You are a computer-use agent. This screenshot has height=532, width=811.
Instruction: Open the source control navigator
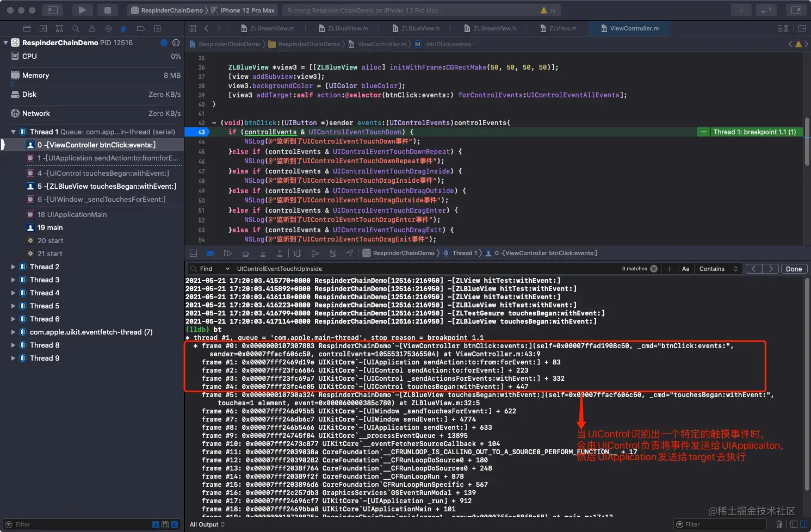43,28
